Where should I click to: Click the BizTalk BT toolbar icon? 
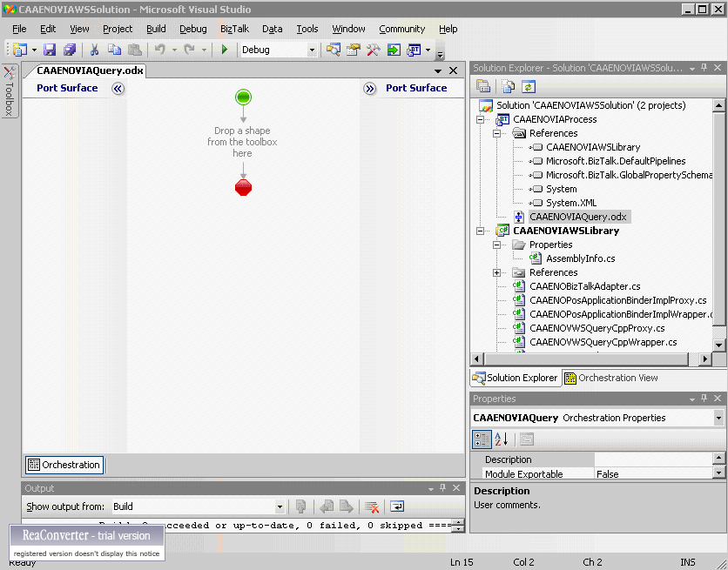414,50
